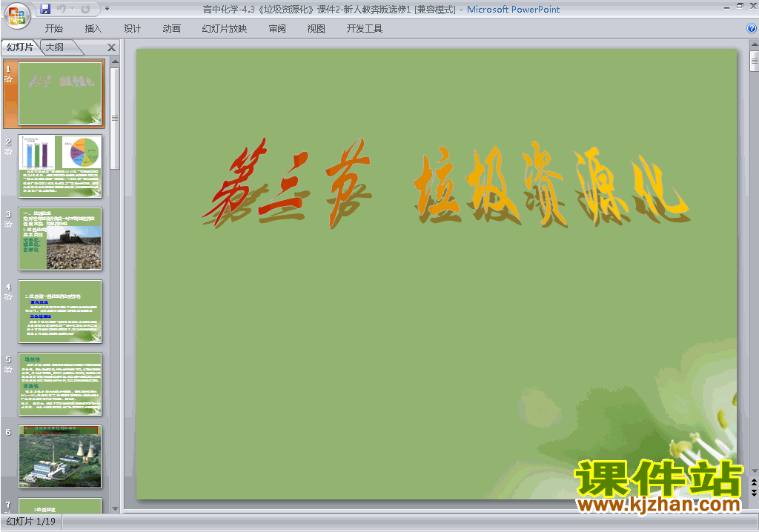Open the 审阅 ribbon tab
This screenshot has width=759, height=532.
pyautogui.click(x=277, y=29)
